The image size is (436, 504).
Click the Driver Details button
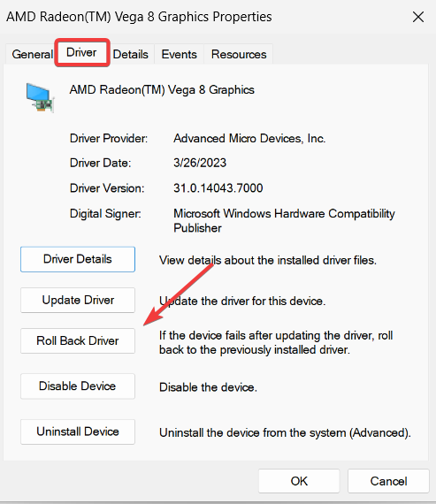point(78,259)
